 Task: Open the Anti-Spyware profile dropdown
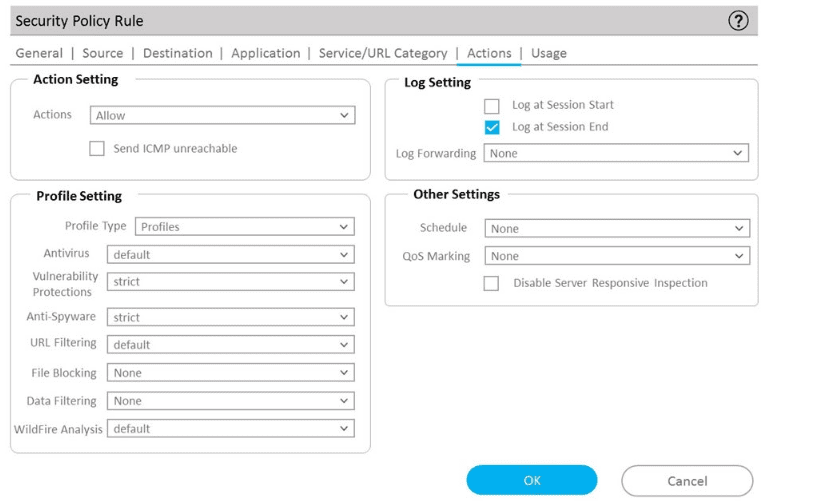230,318
